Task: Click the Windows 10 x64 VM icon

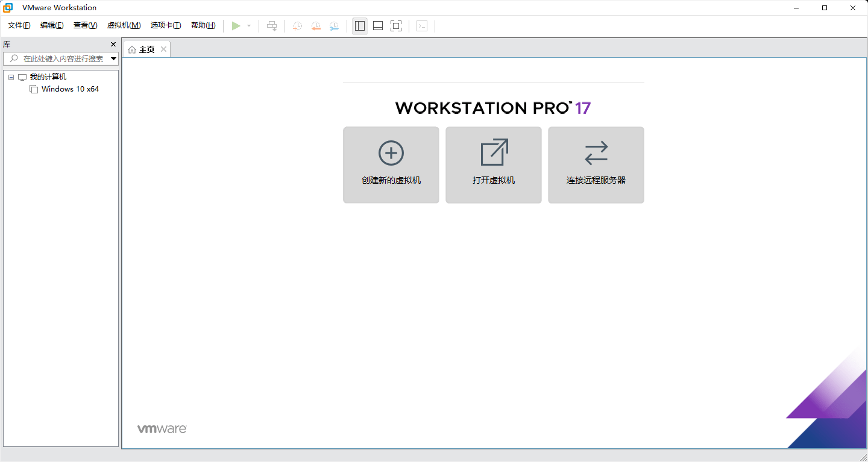Action: (x=34, y=89)
